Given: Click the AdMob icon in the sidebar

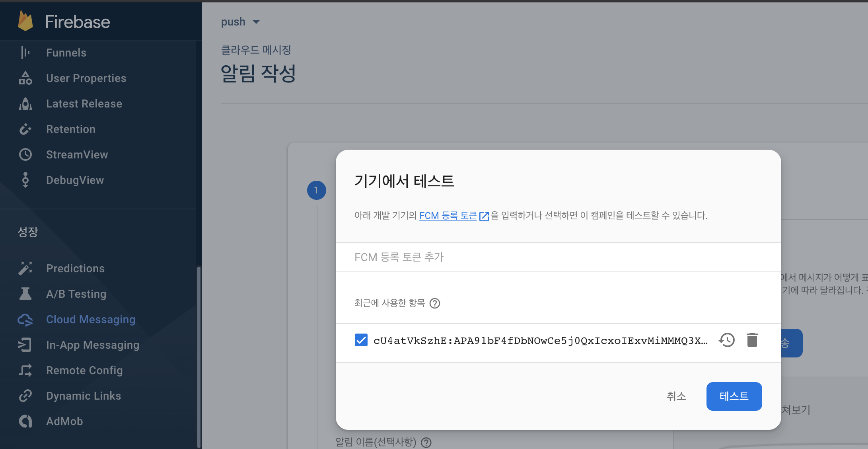Looking at the screenshot, I should pos(25,421).
